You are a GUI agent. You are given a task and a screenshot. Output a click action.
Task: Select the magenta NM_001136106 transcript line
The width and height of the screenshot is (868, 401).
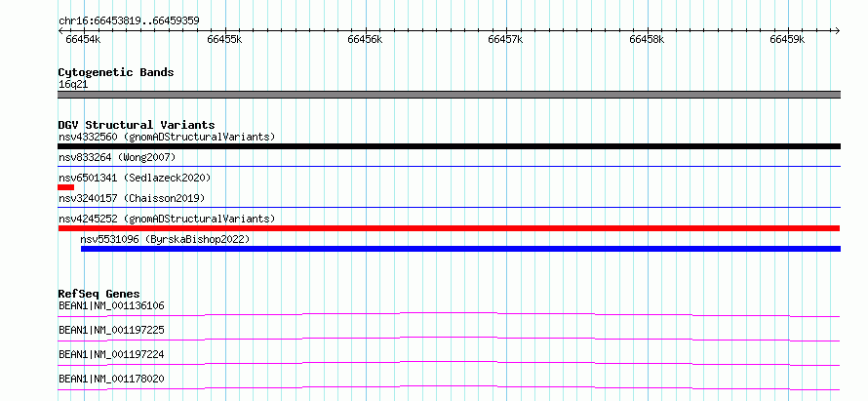click(449, 314)
